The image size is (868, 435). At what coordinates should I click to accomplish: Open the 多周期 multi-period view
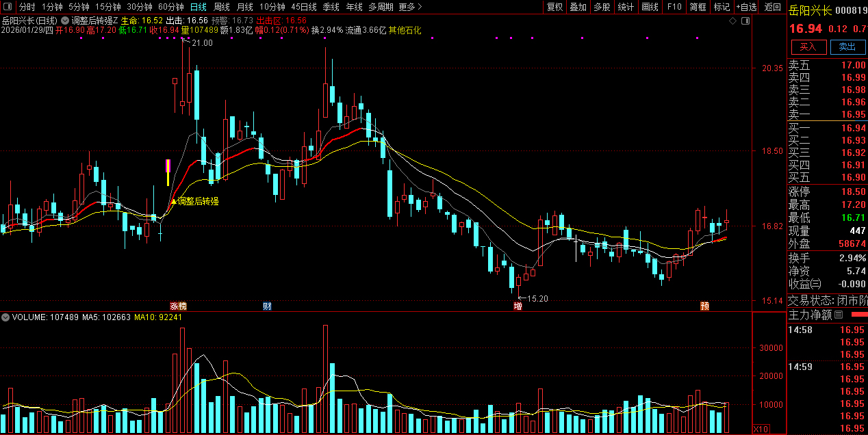pos(381,7)
